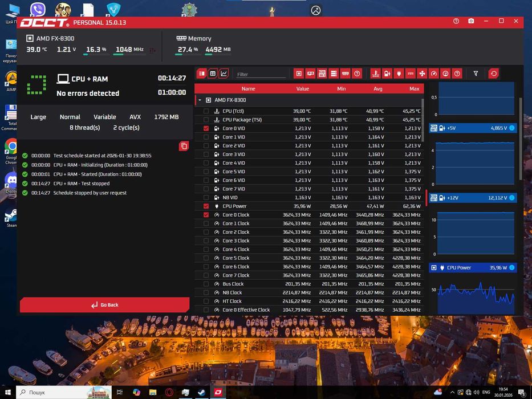Sort by the Max column header
The width and height of the screenshot is (532, 399).
[415, 88]
